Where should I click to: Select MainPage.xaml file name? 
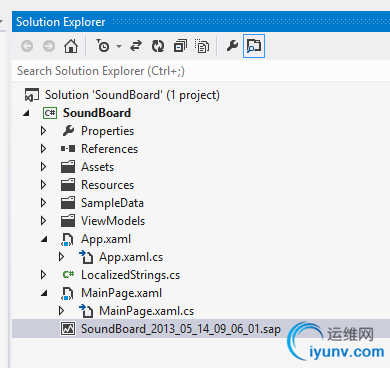pos(121,293)
